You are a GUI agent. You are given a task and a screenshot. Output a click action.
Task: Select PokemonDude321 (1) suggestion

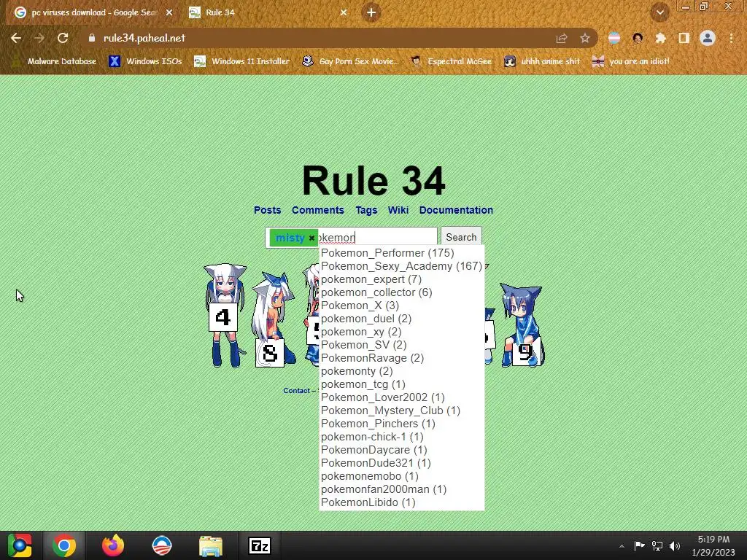point(402,463)
